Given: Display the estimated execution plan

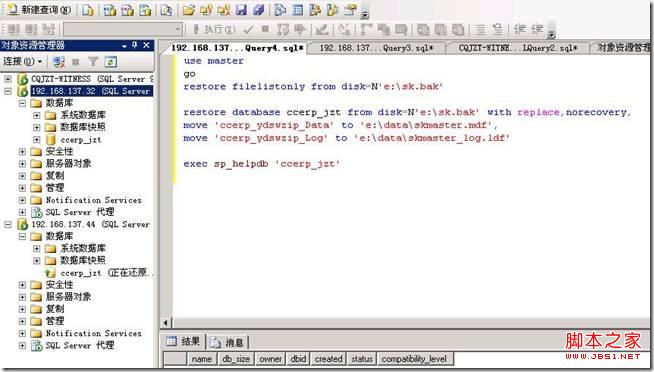Looking at the screenshot, I should [283, 29].
